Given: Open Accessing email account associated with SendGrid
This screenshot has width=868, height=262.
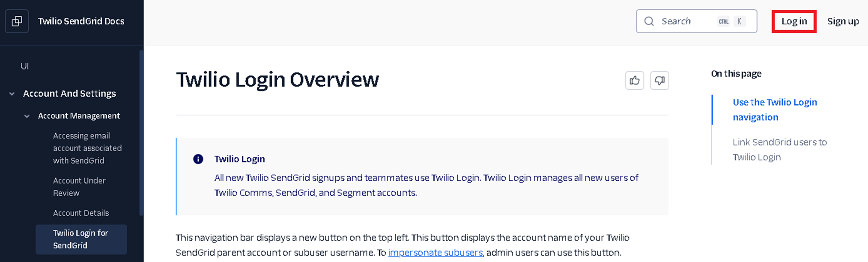Looking at the screenshot, I should 87,148.
